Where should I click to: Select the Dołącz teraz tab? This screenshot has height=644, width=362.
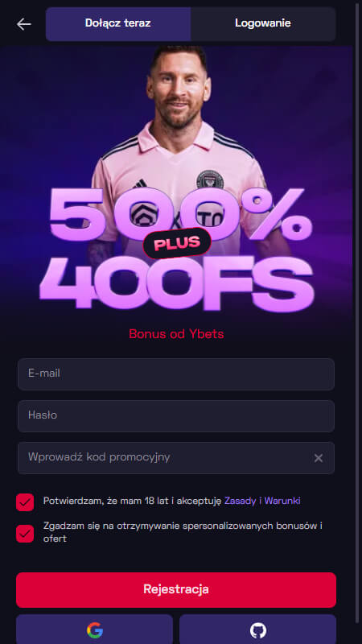pos(118,23)
